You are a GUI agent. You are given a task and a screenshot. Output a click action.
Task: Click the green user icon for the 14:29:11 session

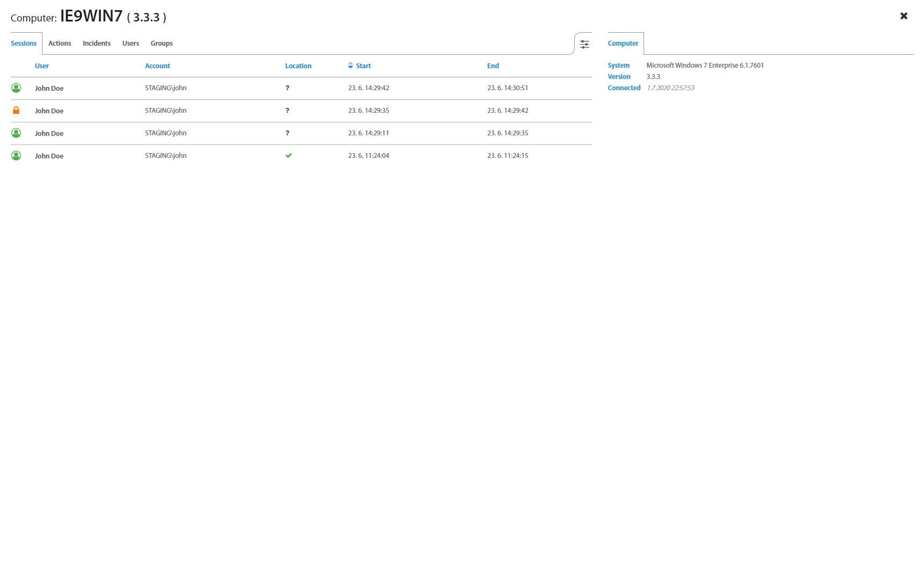tap(16, 133)
